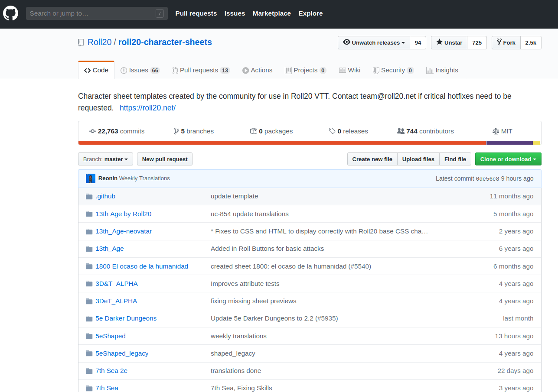Expand the Unwatch releases dropdown
The height and width of the screenshot is (392, 558).
click(x=374, y=42)
